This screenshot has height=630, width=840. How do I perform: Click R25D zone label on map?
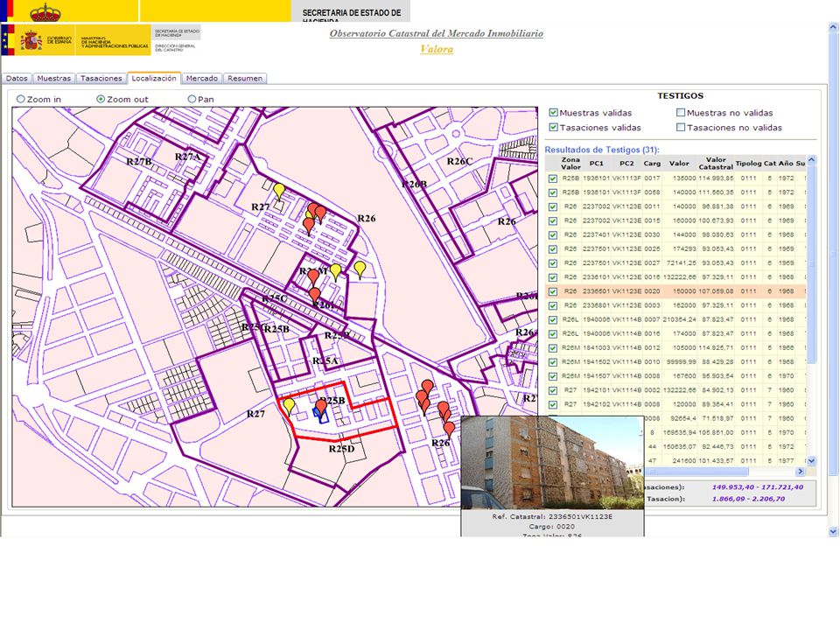[x=342, y=449]
